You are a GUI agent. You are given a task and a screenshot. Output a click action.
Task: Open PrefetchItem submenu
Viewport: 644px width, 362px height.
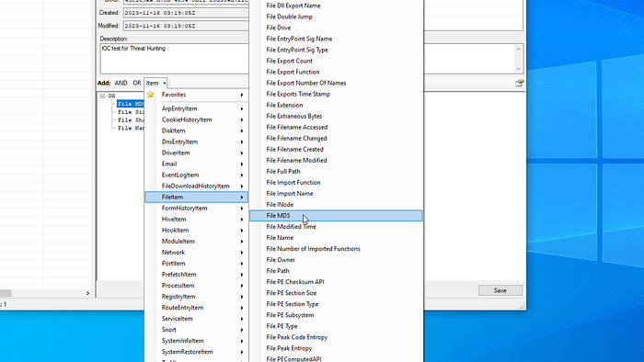click(196, 275)
